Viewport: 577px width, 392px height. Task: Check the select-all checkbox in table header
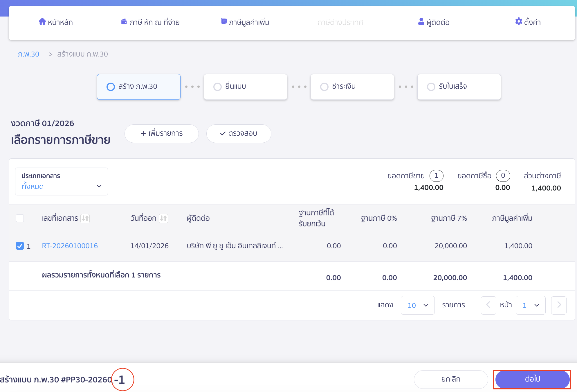point(20,218)
